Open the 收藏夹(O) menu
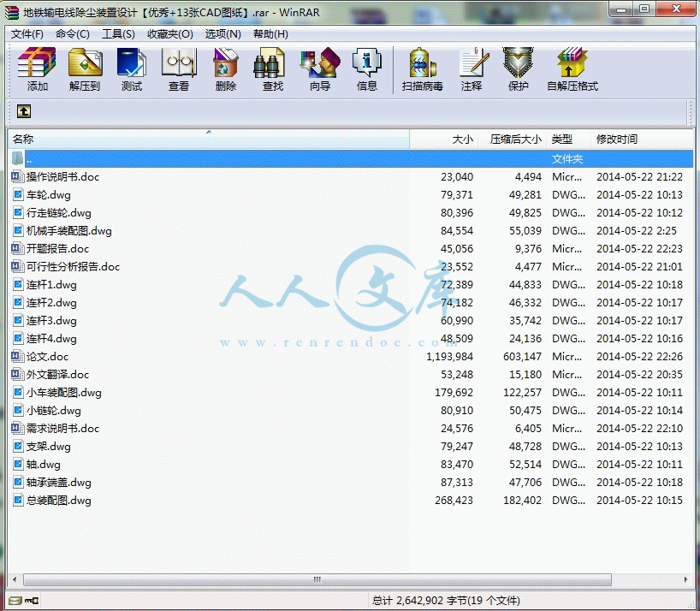Image resolution: width=700 pixels, height=611 pixels. [170, 34]
